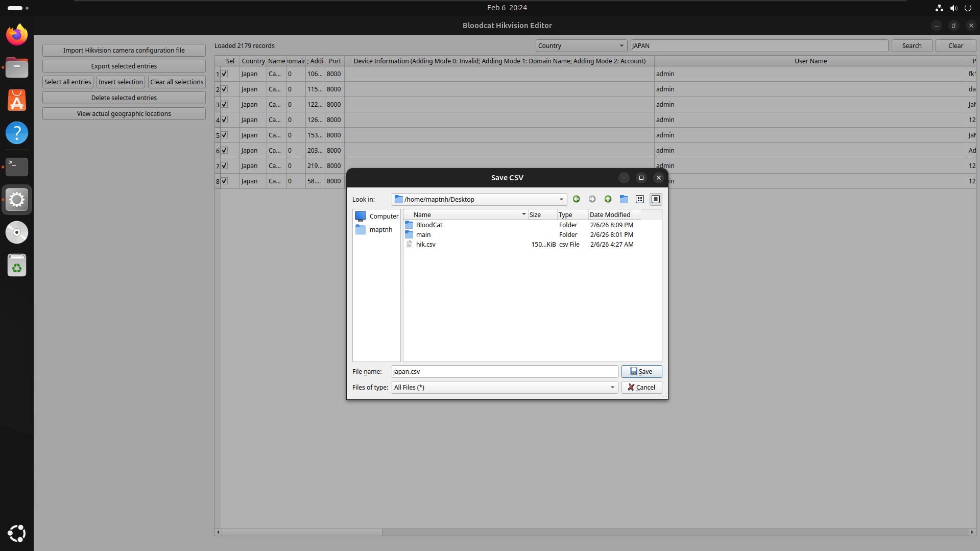Open volume control in top bar
Screen dimensions: 980x551
pyautogui.click(x=953, y=8)
